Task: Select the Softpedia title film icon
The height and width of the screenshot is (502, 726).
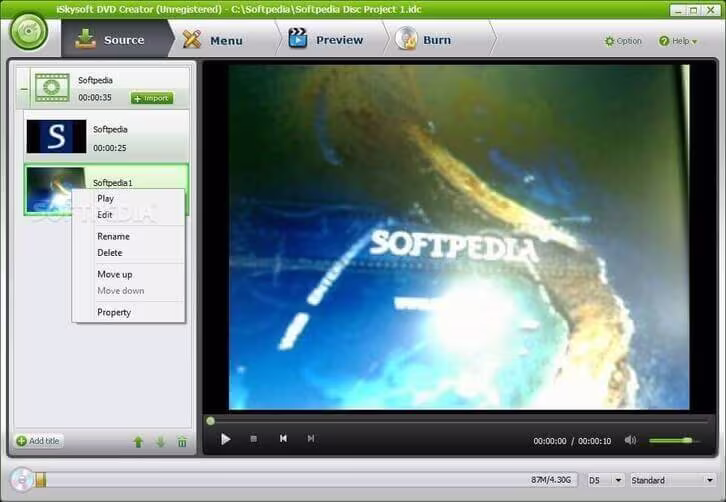Action: [x=52, y=87]
